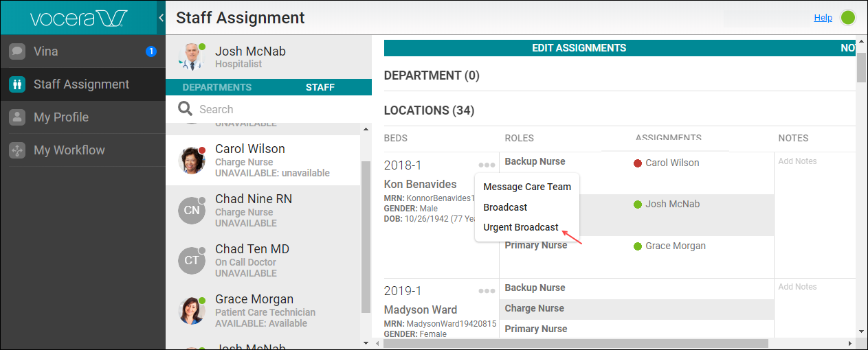Open the three-dot menu for bed 2019-1
868x350 pixels.
487,291
